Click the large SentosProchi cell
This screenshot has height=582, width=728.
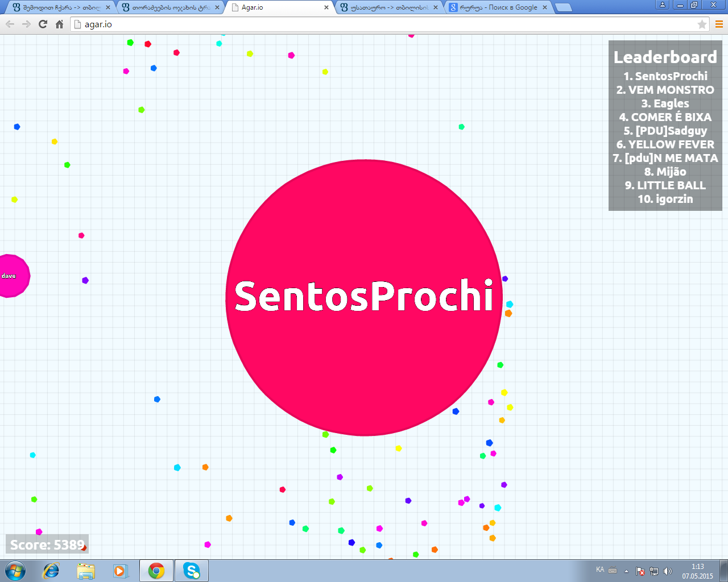point(364,297)
